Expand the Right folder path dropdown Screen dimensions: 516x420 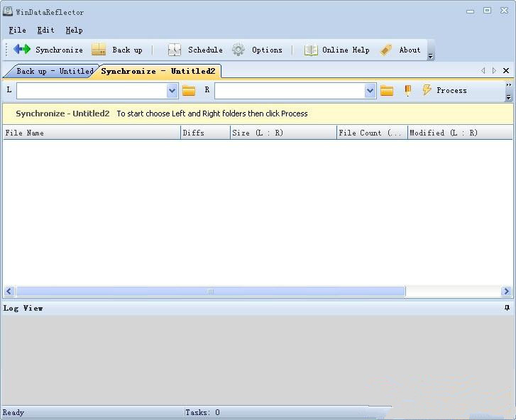pos(370,90)
